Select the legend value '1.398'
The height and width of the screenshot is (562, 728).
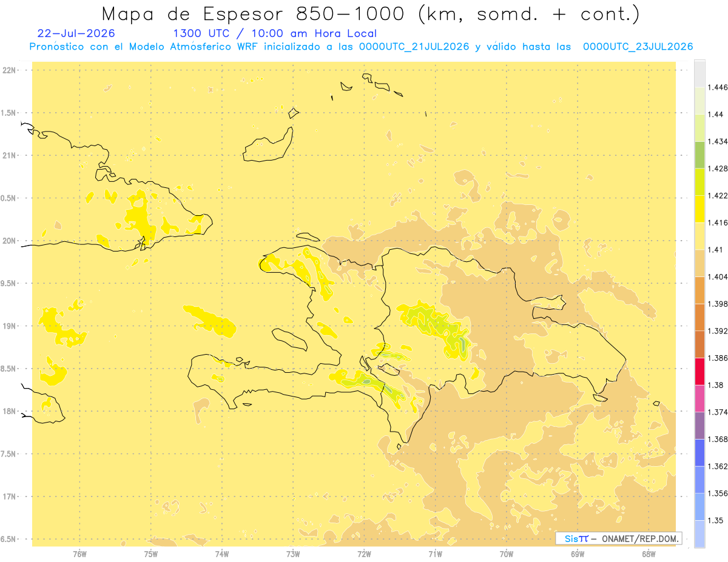pos(717,304)
